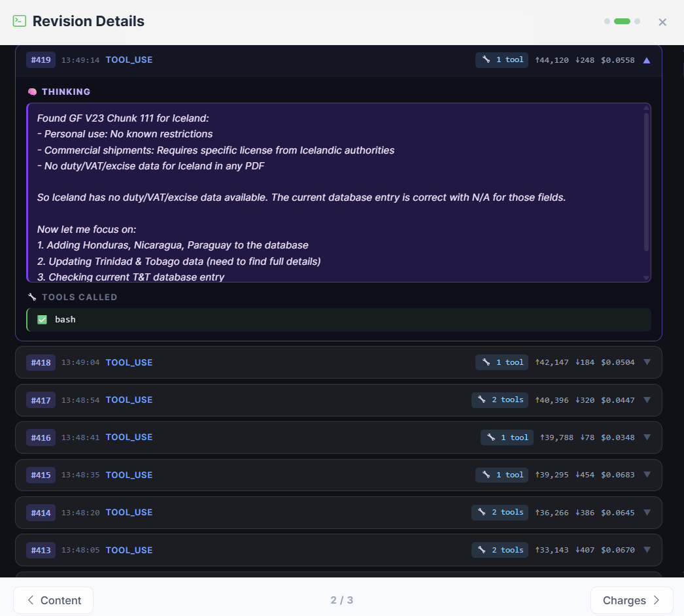Click the TOOL_USE label on #419
Screen dimensions: 684x616
(129, 60)
